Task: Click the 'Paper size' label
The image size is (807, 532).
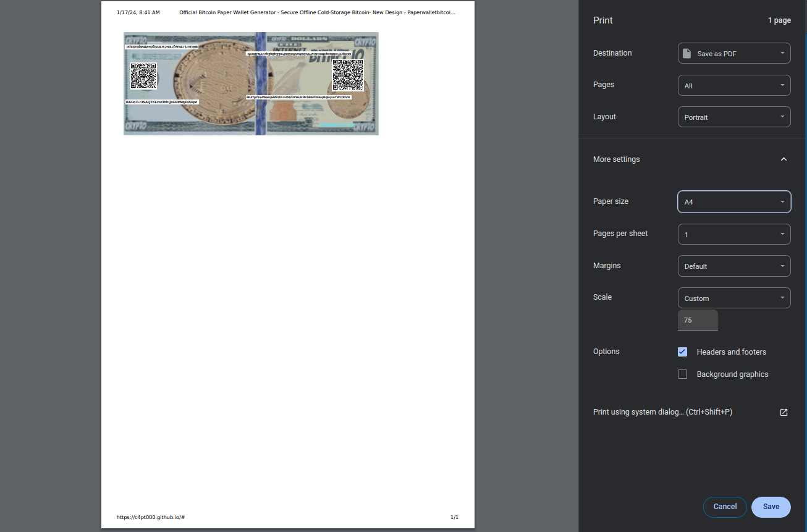Action: click(x=611, y=201)
